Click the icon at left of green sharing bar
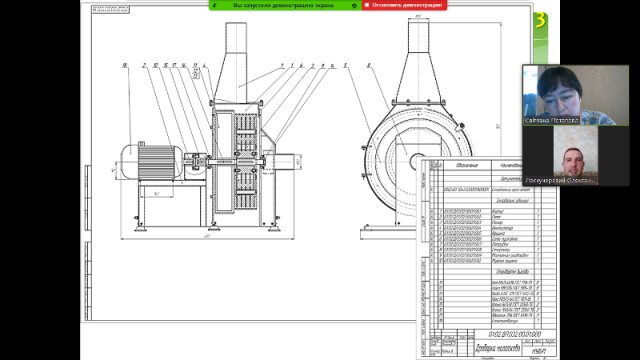 [x=215, y=5]
